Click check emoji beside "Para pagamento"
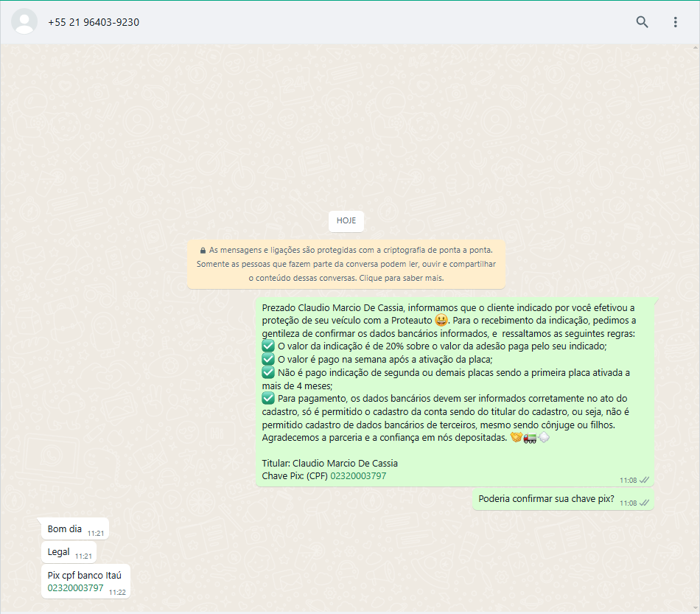700x614 pixels. 268,399
